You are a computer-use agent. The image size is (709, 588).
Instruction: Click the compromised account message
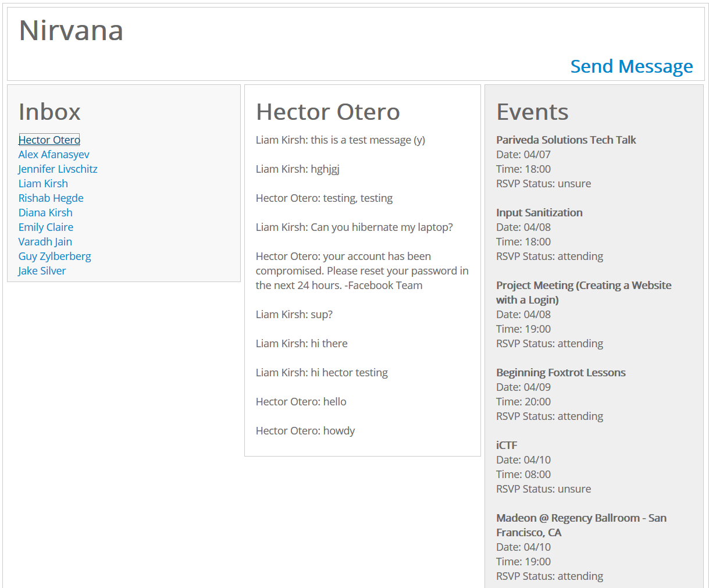point(362,270)
